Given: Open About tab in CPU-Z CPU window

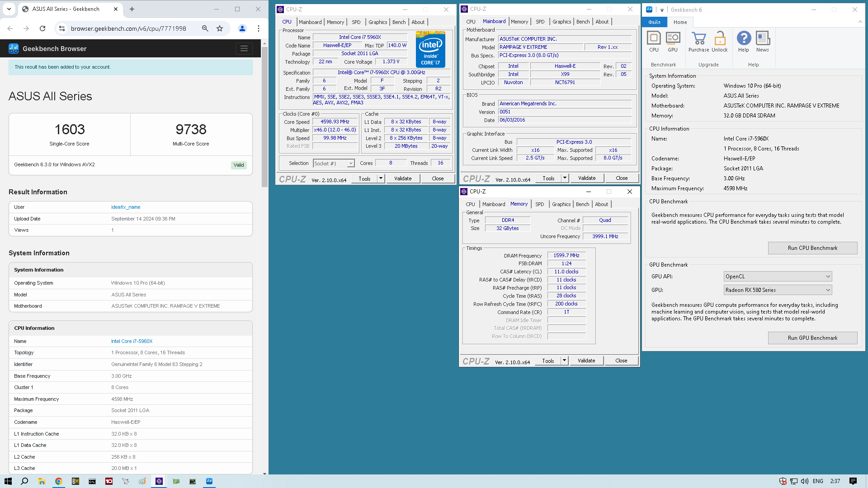Looking at the screenshot, I should [x=418, y=22].
